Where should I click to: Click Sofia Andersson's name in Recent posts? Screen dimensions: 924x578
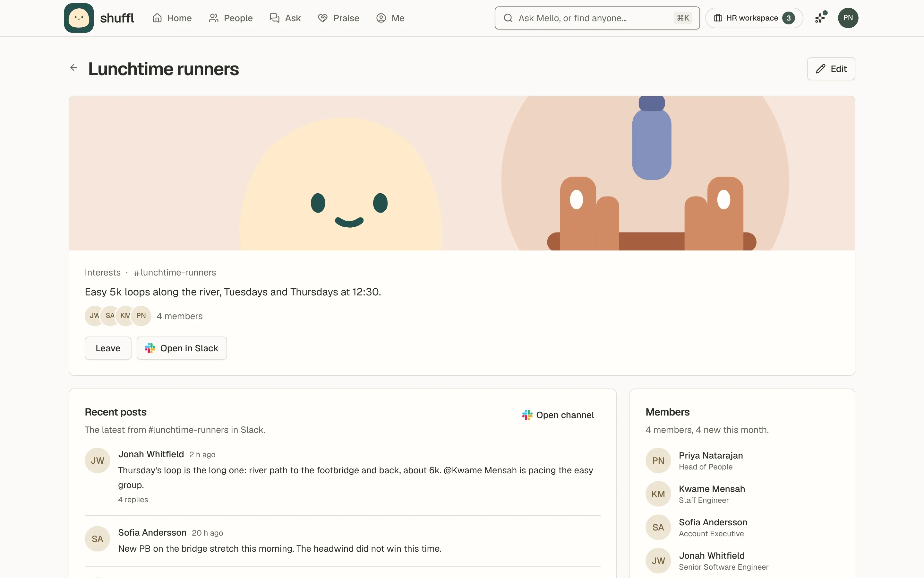152,532
